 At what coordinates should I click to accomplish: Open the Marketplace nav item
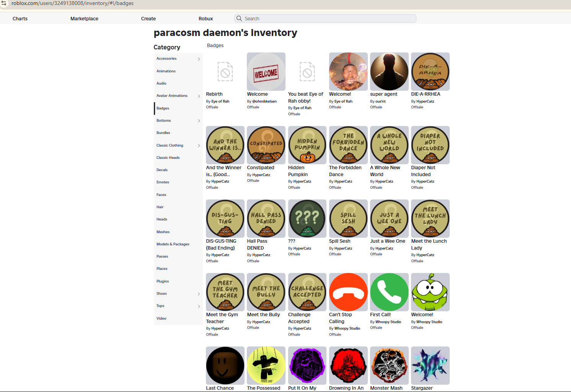(x=84, y=18)
